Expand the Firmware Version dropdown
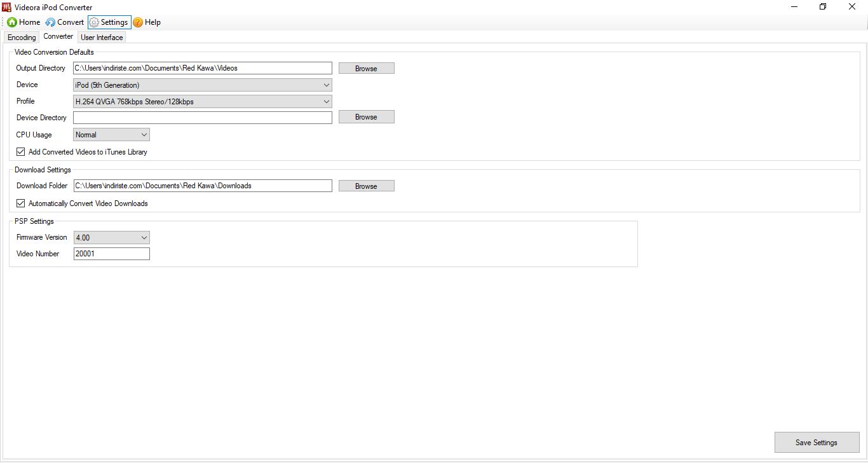868x463 pixels. (111, 237)
